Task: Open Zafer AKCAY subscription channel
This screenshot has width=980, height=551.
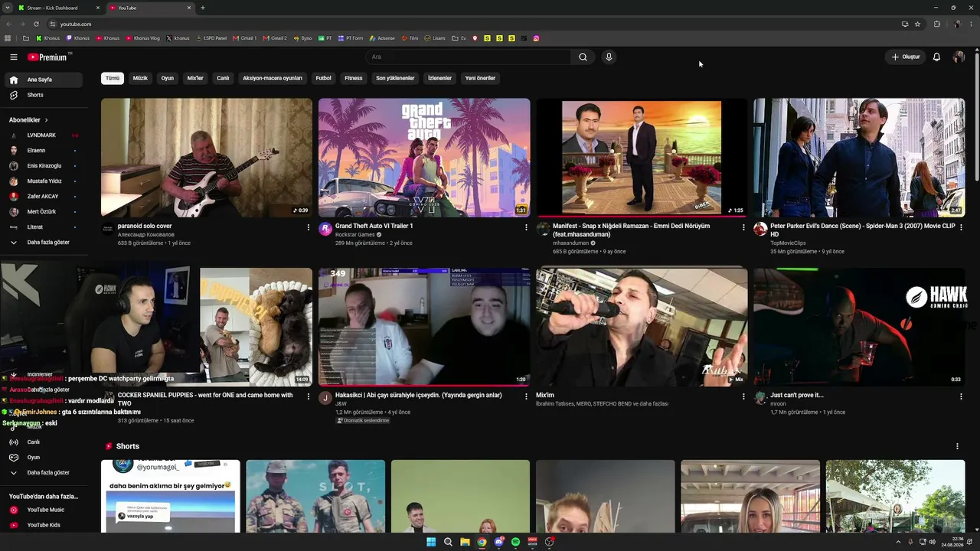Action: point(44,197)
